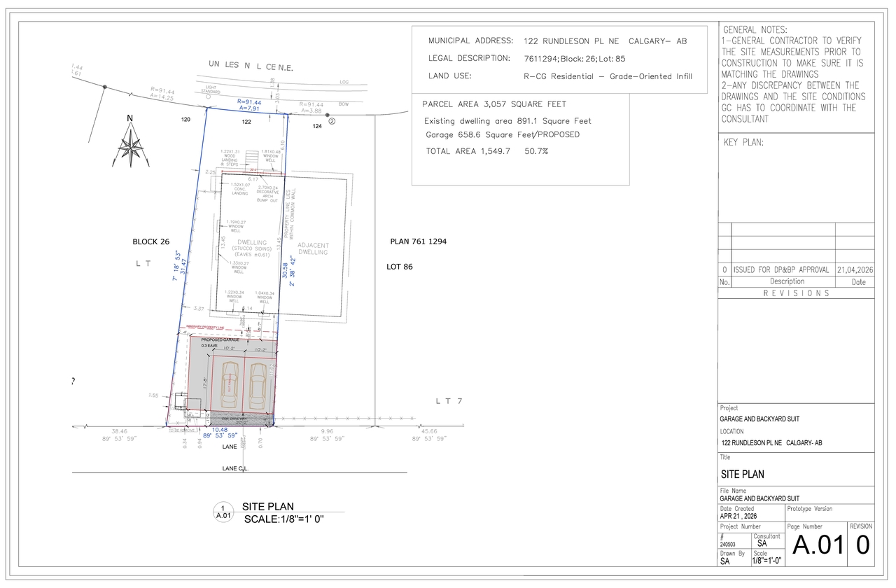Select project number '240503'
Viewport: 896px width, 588px height.
(728, 543)
